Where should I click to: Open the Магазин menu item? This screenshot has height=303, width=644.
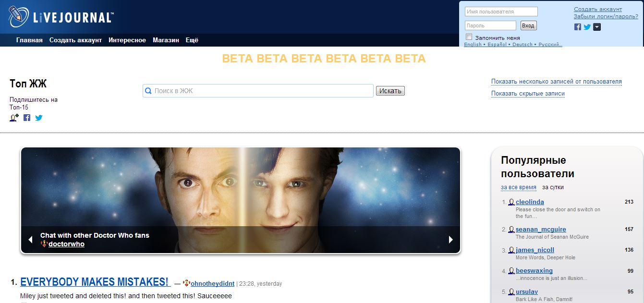click(166, 40)
